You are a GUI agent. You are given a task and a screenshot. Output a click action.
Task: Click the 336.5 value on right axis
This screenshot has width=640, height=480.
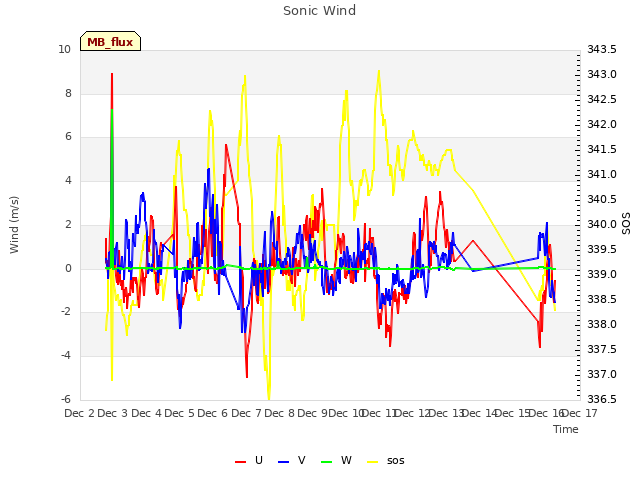pos(602,399)
